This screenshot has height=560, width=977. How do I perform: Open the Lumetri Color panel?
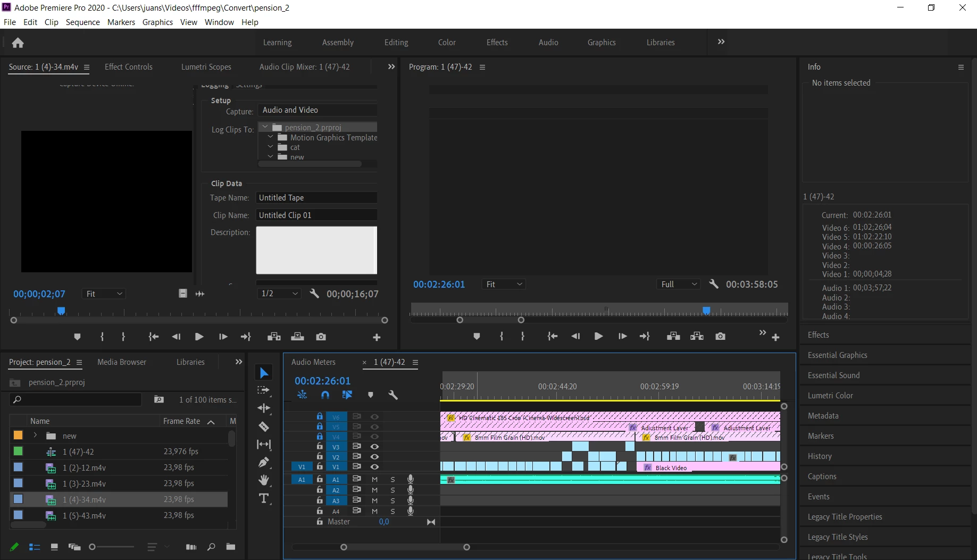click(x=830, y=396)
